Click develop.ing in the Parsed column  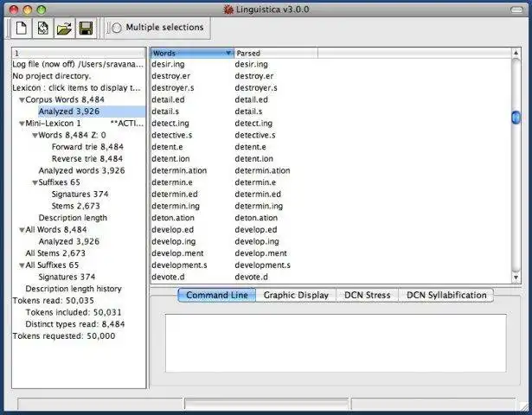point(257,241)
